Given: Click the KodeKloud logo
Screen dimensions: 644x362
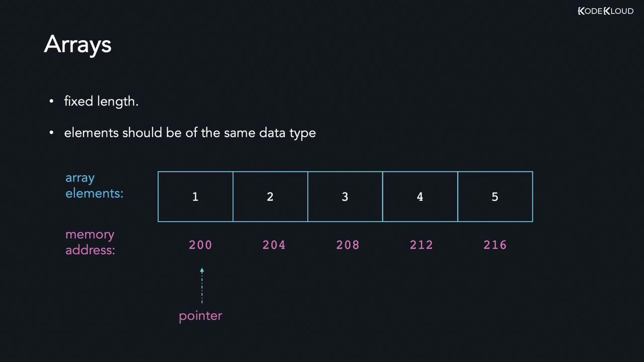Looking at the screenshot, I should [x=605, y=11].
